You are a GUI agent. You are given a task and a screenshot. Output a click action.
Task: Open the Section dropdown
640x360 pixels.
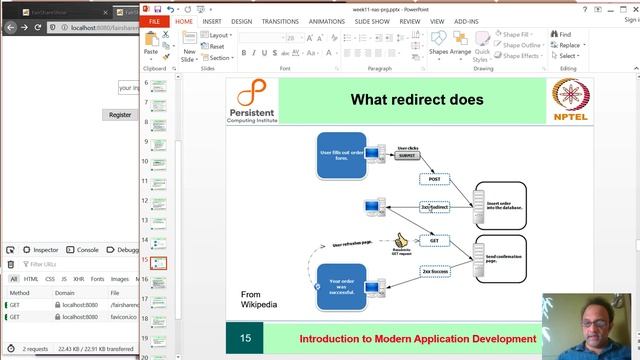pos(218,58)
